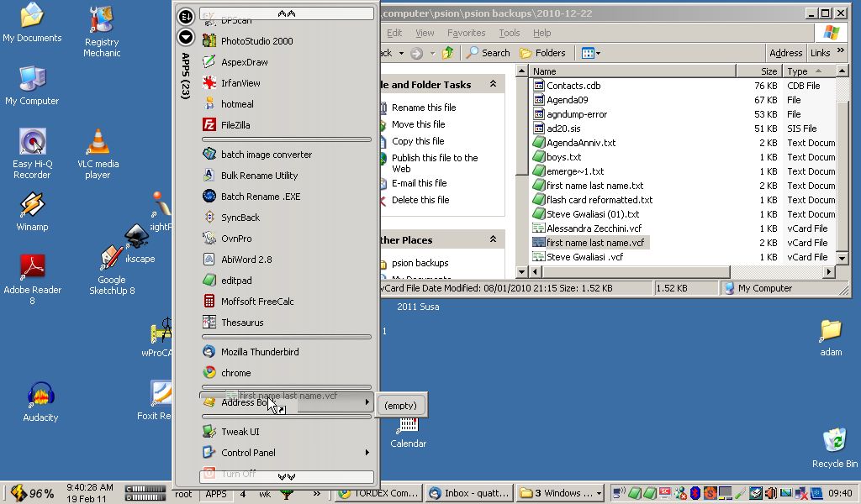Image resolution: width=861 pixels, height=504 pixels.
Task: Click the Up folder toolbar icon
Action: [447, 53]
